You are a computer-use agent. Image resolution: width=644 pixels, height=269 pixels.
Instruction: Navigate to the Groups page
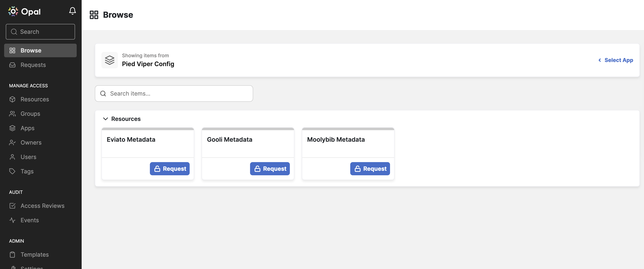point(30,114)
